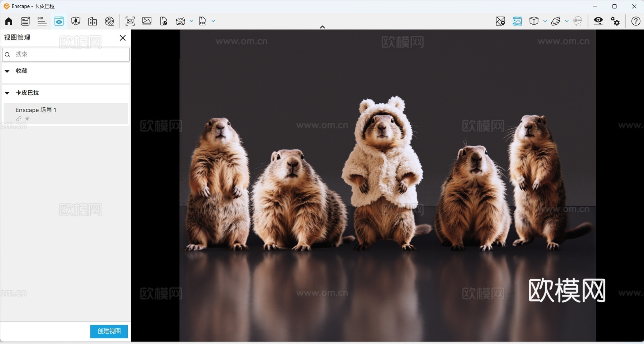Image resolution: width=644 pixels, height=344 pixels.
Task: Open the wing navigation dropdown arrow
Action: 567,21
